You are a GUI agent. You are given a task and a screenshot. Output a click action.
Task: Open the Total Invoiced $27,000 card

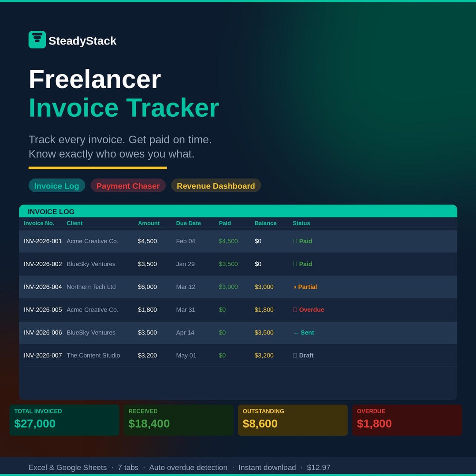(x=64, y=420)
